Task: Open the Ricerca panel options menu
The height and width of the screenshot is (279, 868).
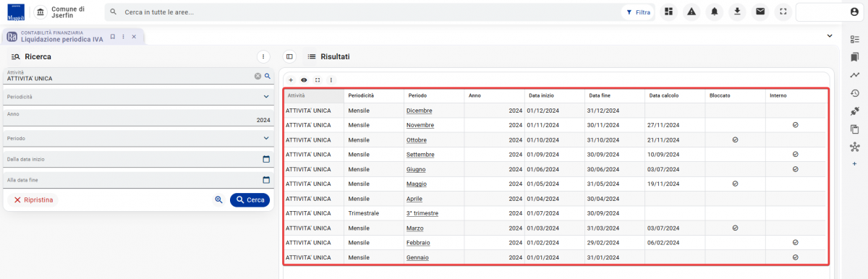Action: coord(263,56)
